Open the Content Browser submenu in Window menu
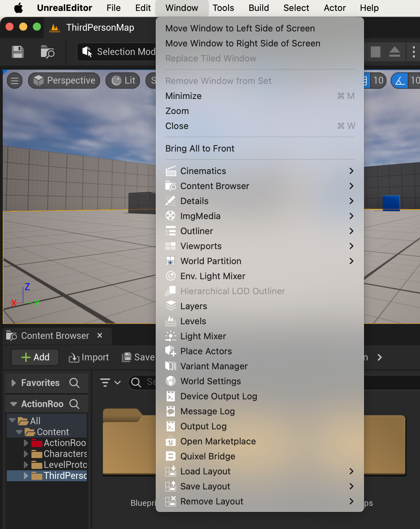Image resolution: width=420 pixels, height=529 pixels. pos(260,186)
